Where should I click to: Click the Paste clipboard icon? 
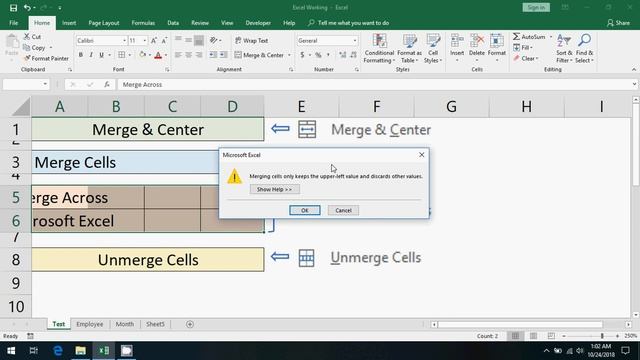(x=12, y=42)
